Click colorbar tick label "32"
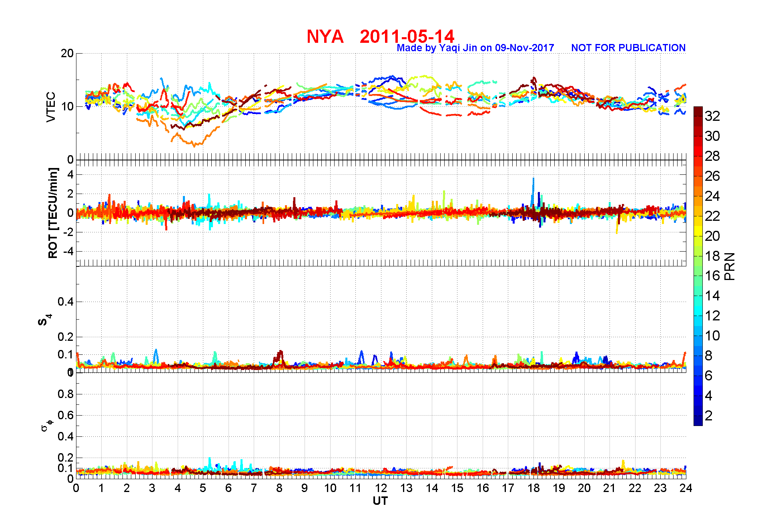The width and height of the screenshot is (762, 532). pyautogui.click(x=712, y=116)
